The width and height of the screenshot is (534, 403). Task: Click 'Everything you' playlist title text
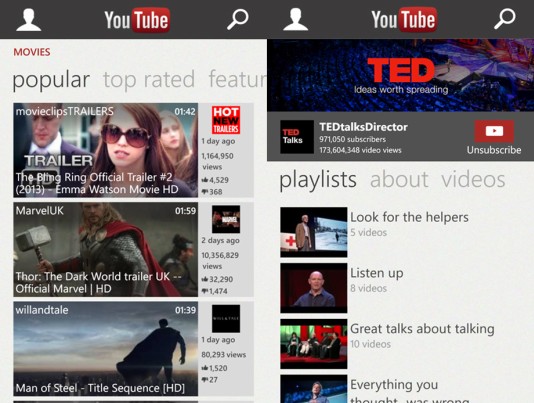pyautogui.click(x=394, y=385)
